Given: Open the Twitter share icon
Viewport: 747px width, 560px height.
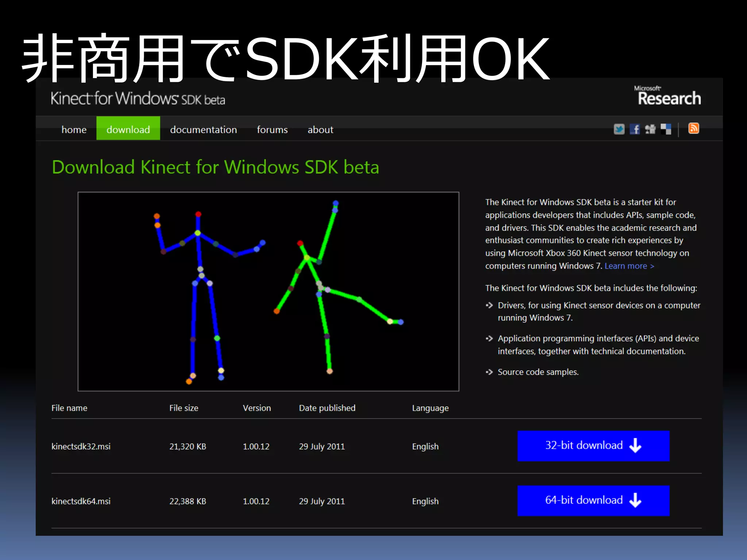Looking at the screenshot, I should click(619, 129).
